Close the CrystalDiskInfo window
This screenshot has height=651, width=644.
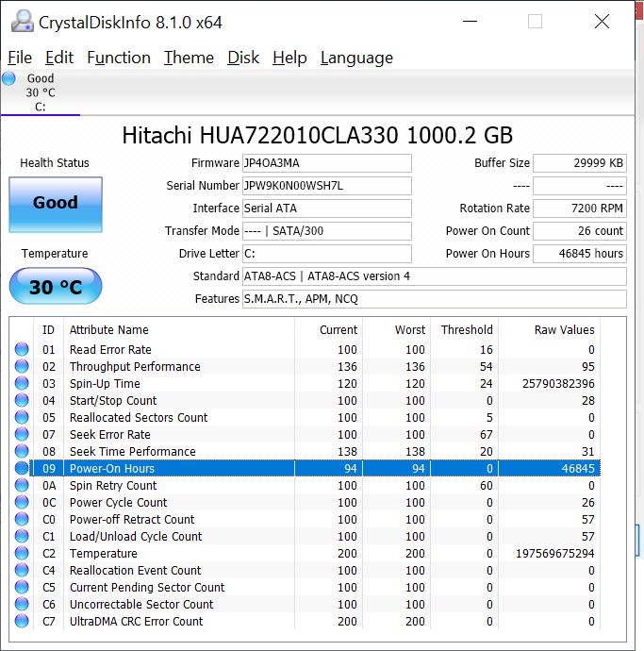tap(602, 21)
